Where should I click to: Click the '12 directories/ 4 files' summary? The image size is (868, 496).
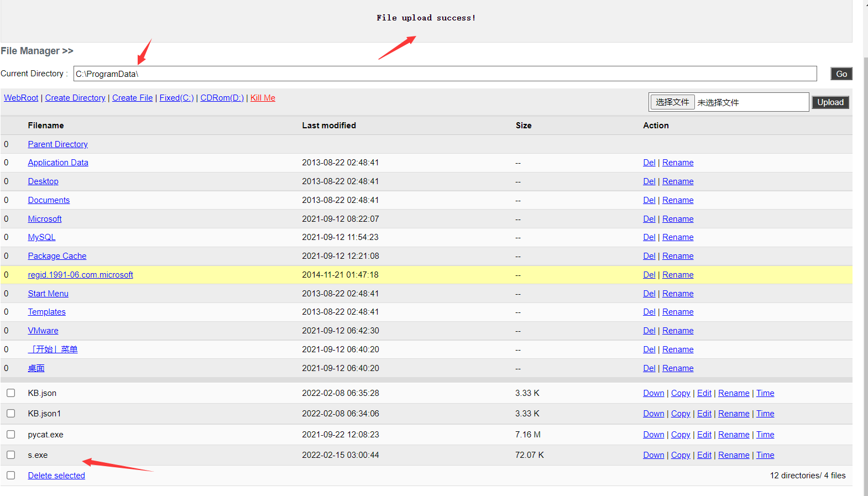(x=808, y=476)
